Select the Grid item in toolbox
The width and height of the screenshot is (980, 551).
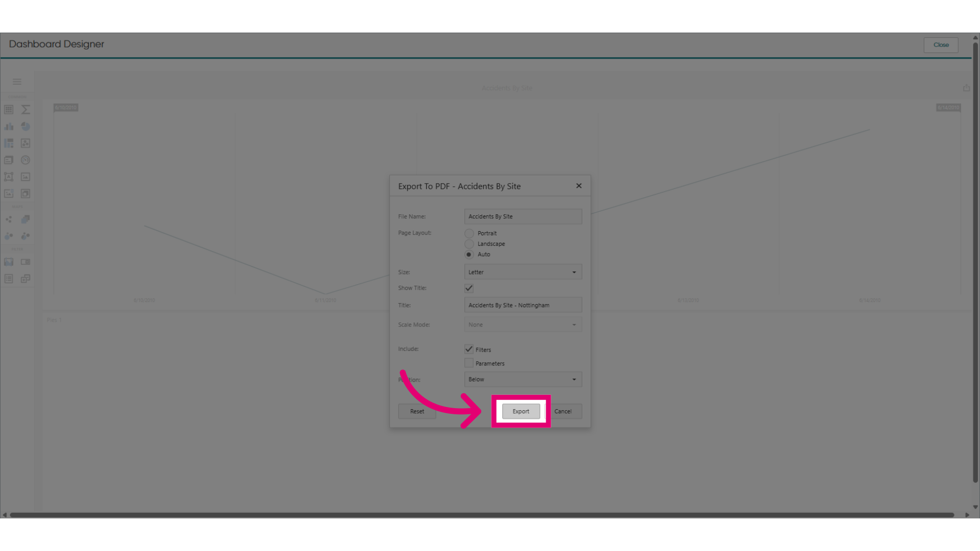[x=9, y=110]
